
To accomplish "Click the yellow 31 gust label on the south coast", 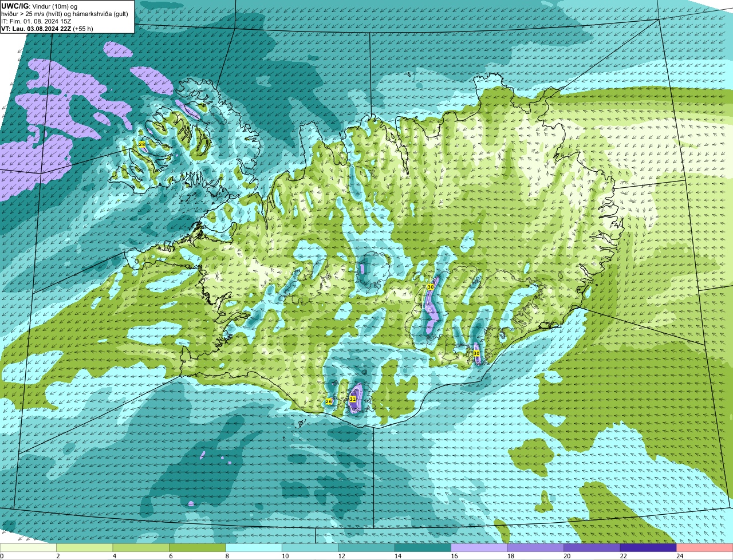I will 353,399.
